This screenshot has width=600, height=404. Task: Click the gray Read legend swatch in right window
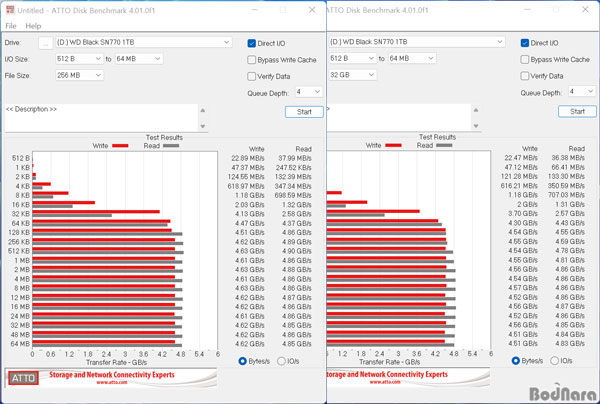point(444,145)
